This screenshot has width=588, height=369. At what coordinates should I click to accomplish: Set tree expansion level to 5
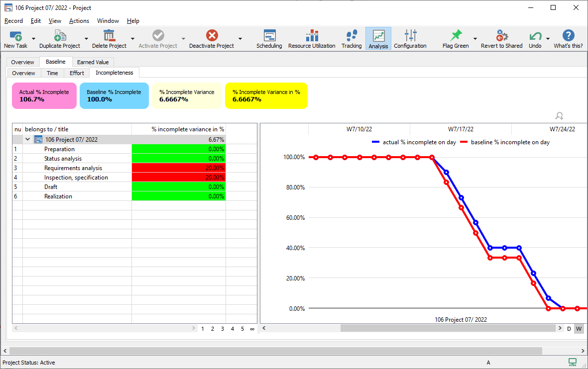tap(242, 329)
